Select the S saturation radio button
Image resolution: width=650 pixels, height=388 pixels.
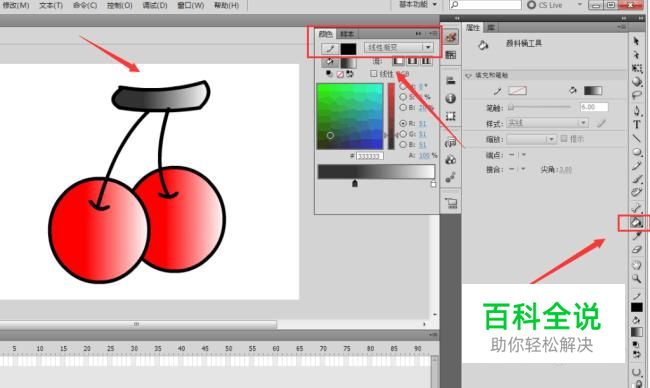403,97
